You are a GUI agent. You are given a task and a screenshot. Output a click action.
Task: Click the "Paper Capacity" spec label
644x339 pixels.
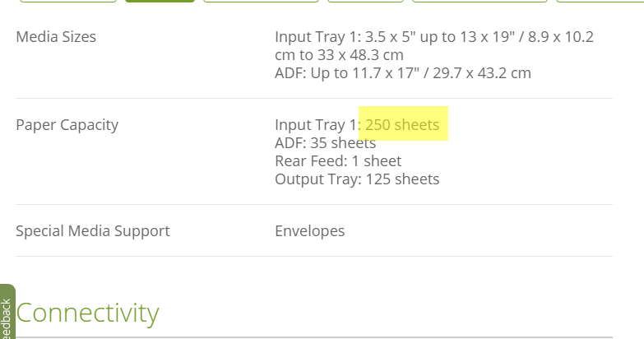click(67, 124)
